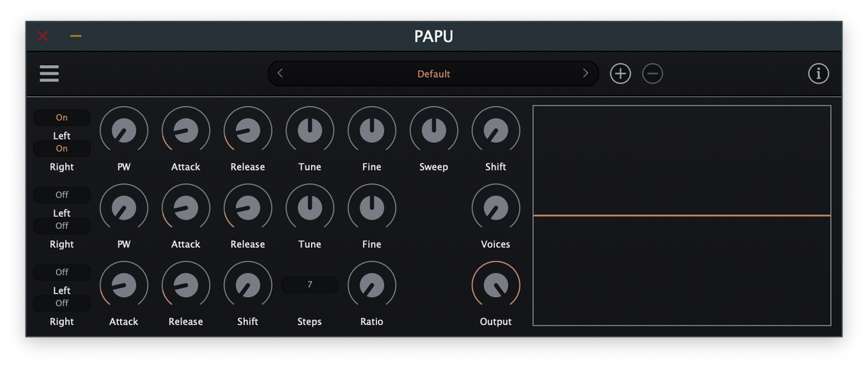Open the hamburger menu
The image size is (868, 367).
pyautogui.click(x=49, y=74)
